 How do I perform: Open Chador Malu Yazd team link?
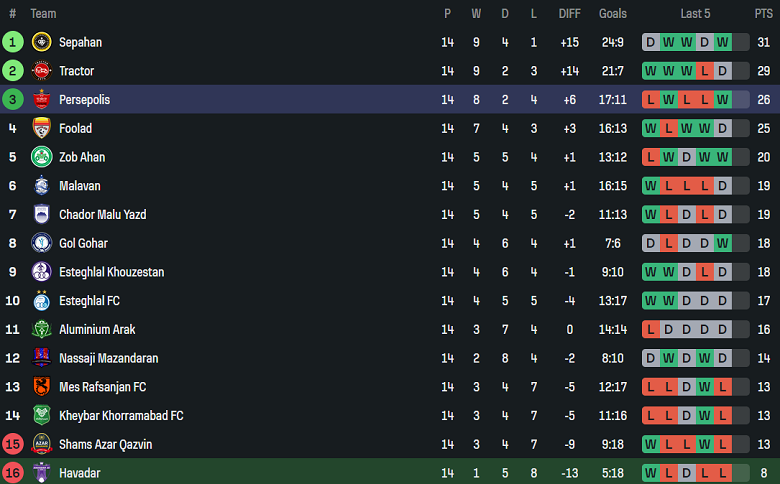pyautogui.click(x=102, y=215)
